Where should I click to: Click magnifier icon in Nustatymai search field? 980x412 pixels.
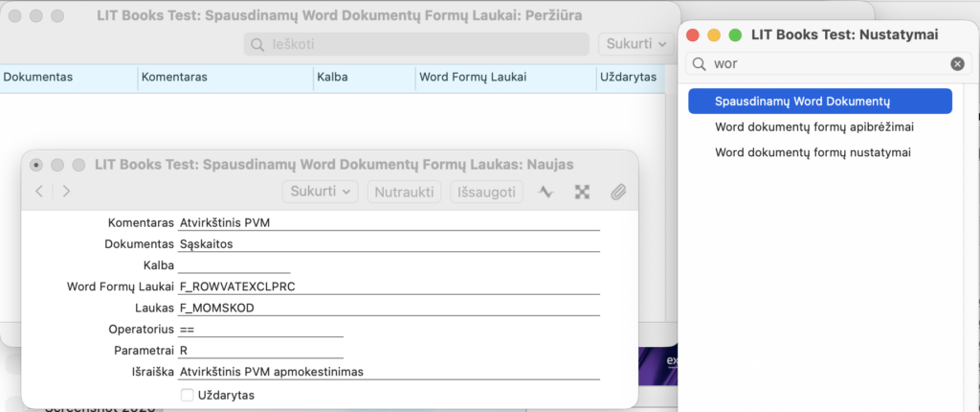click(x=700, y=64)
